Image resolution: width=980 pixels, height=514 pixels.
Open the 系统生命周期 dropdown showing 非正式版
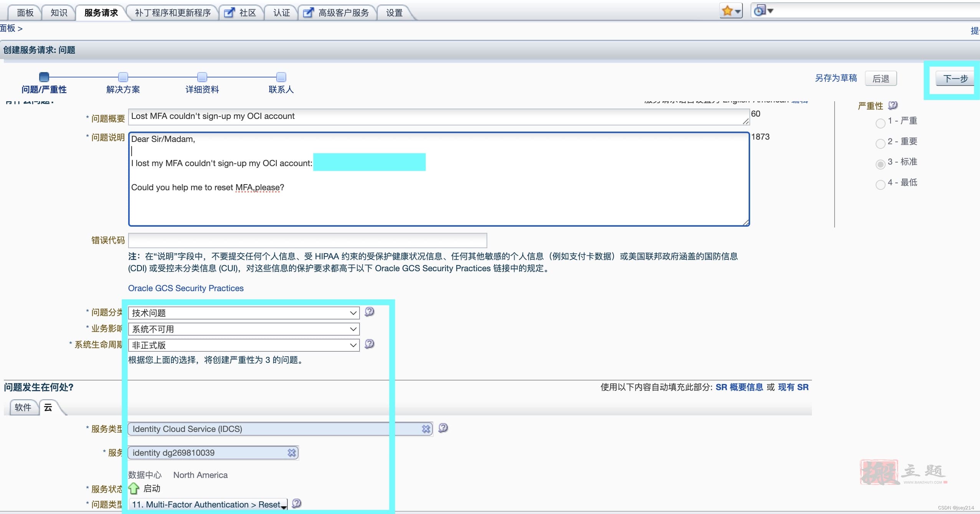[244, 345]
